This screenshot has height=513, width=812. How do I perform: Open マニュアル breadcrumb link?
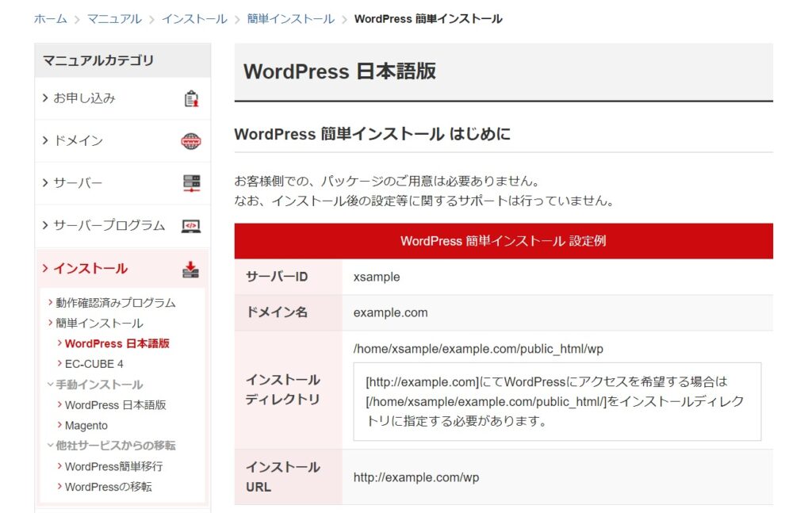[114, 19]
